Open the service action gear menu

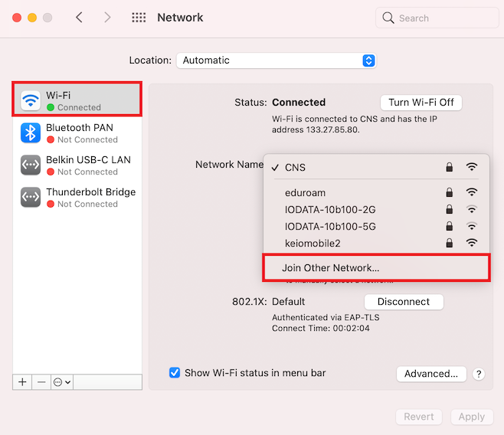pyautogui.click(x=62, y=382)
